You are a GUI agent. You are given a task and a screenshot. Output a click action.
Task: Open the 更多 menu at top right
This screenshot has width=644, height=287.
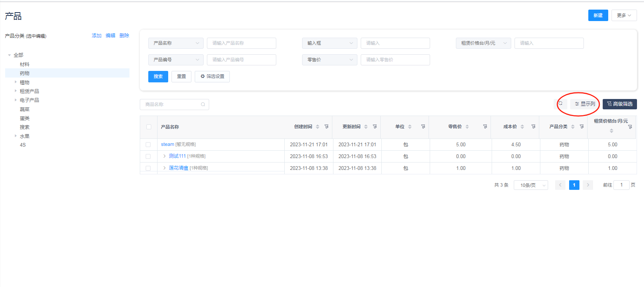pos(624,16)
